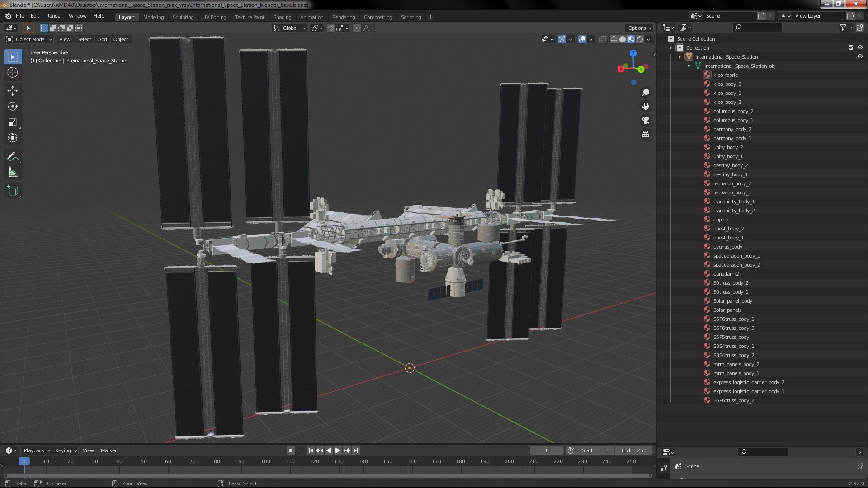Open the viewport Select menu
Image resolution: width=868 pixels, height=488 pixels.
[x=84, y=39]
